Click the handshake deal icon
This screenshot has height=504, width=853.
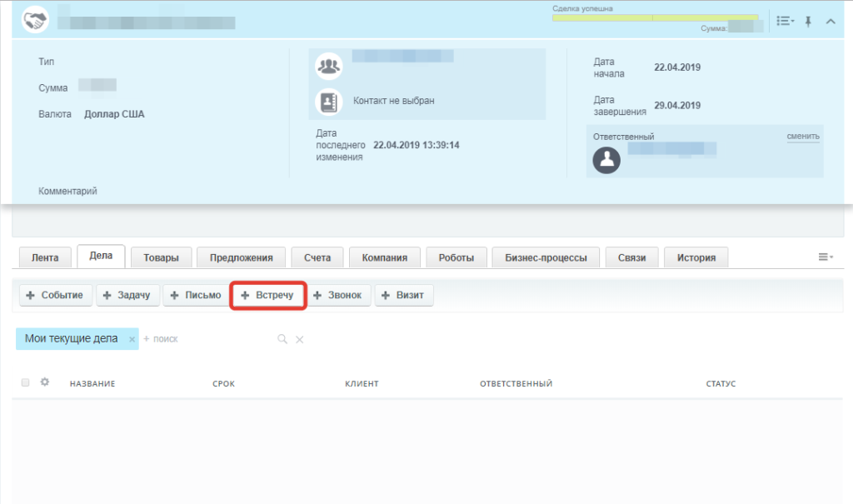[x=35, y=20]
